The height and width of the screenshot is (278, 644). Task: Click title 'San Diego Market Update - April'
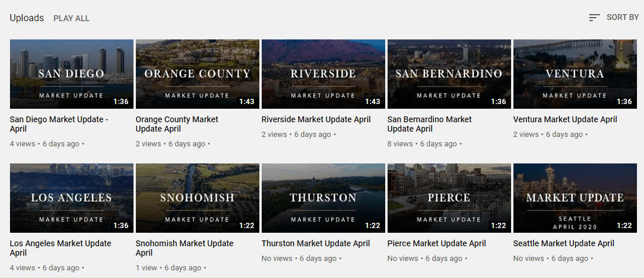click(x=59, y=124)
